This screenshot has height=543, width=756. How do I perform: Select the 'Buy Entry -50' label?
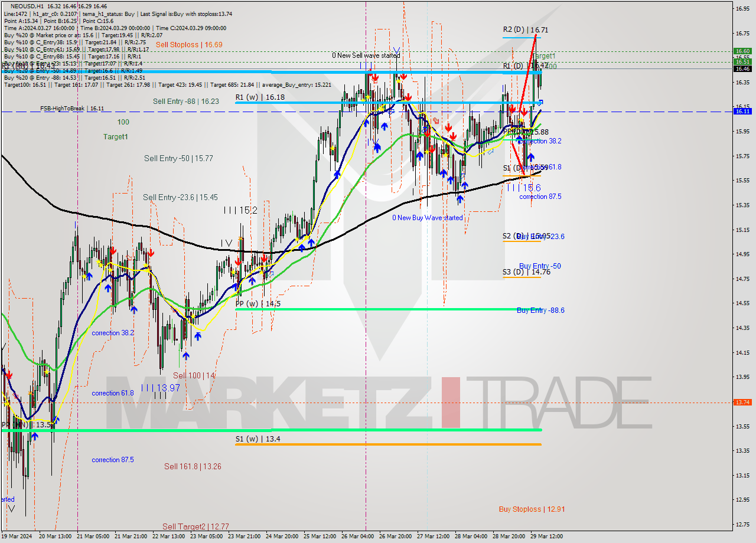point(540,266)
